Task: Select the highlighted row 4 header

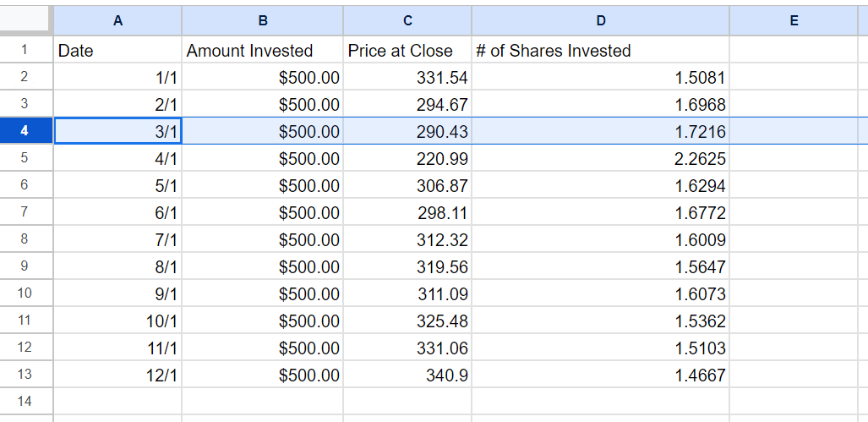Action: tap(26, 132)
